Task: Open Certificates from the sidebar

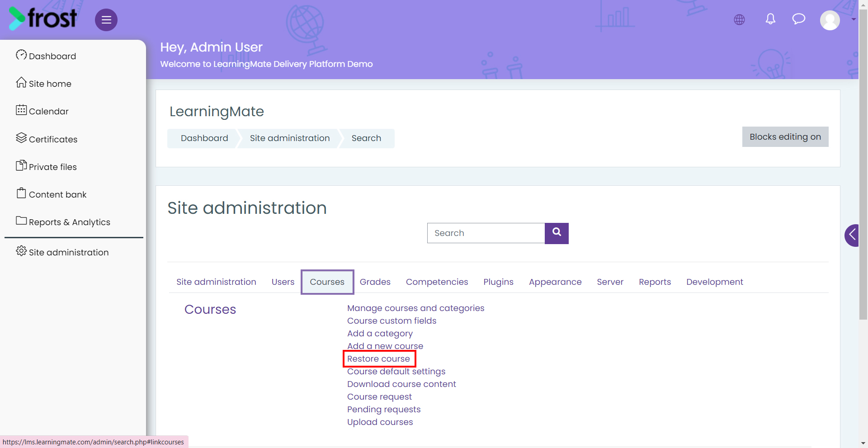Action: (47, 139)
